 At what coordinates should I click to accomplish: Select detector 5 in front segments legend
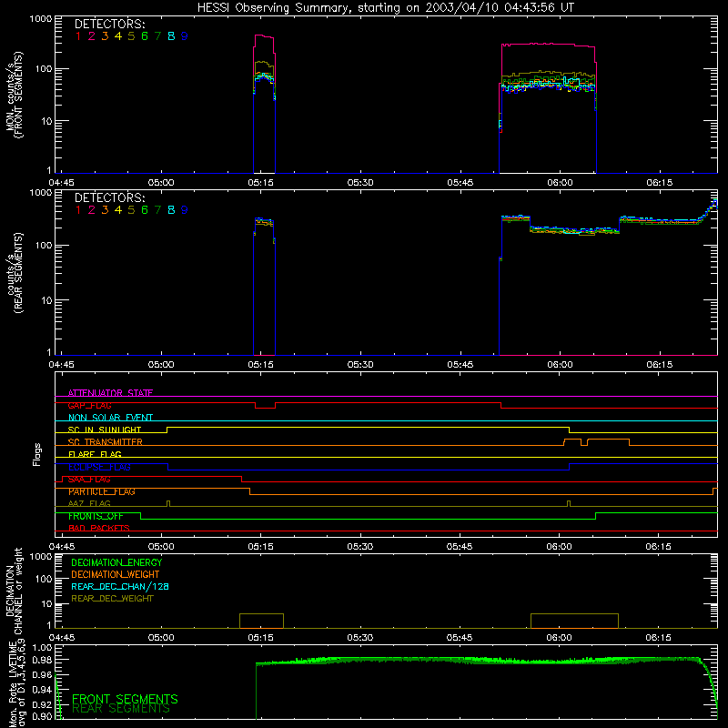(131, 36)
